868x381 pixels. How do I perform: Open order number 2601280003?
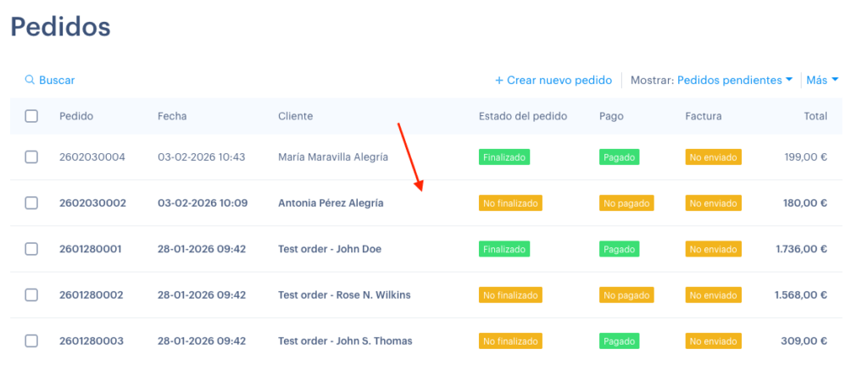[x=92, y=340]
